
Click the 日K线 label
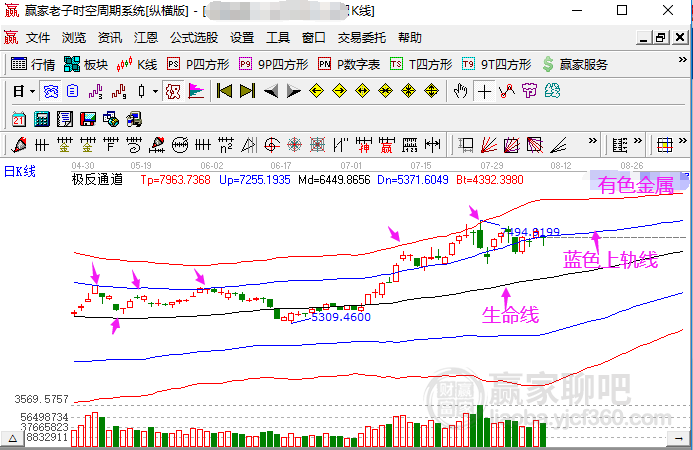[20, 172]
